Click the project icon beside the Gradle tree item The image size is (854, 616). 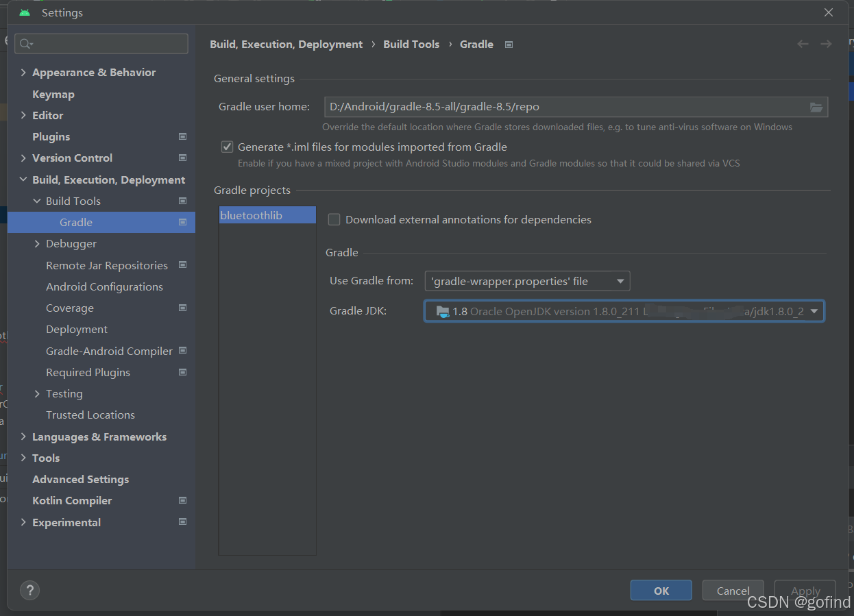tap(182, 222)
